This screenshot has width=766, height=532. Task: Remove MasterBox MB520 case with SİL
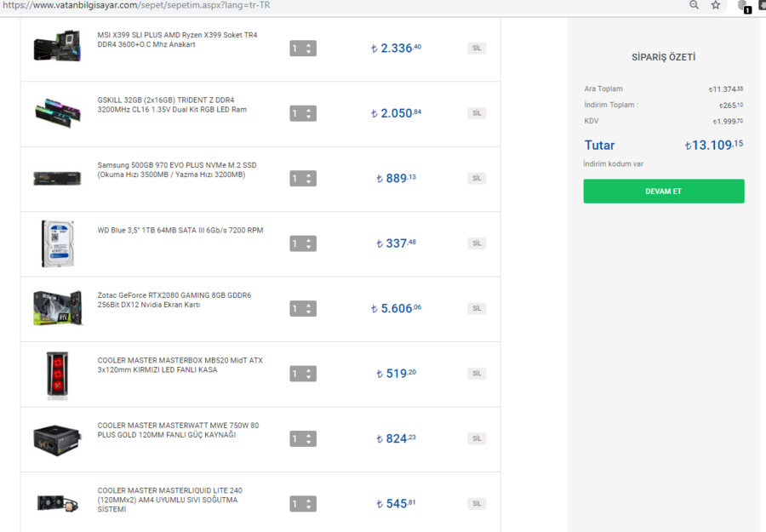(477, 373)
